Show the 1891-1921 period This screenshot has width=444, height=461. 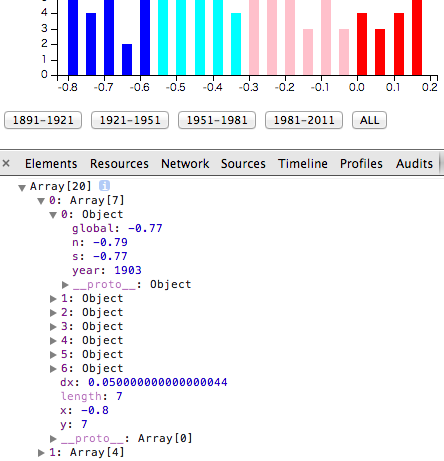[x=43, y=120]
